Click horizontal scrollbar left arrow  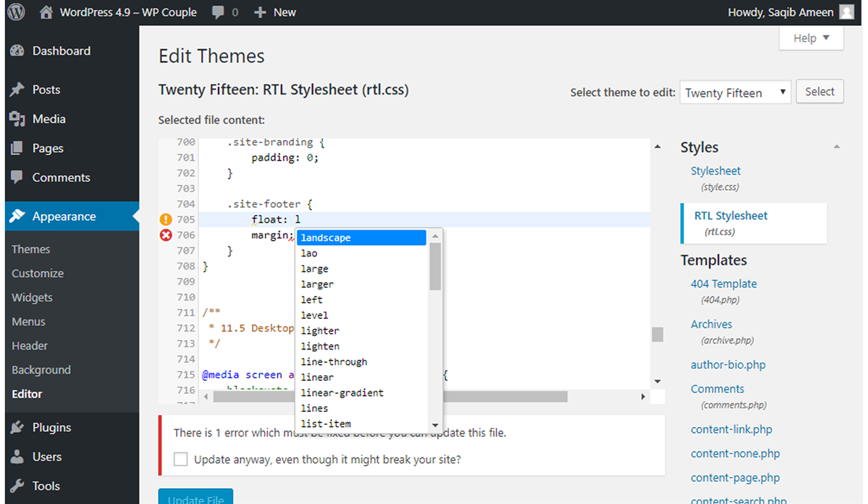tap(206, 397)
